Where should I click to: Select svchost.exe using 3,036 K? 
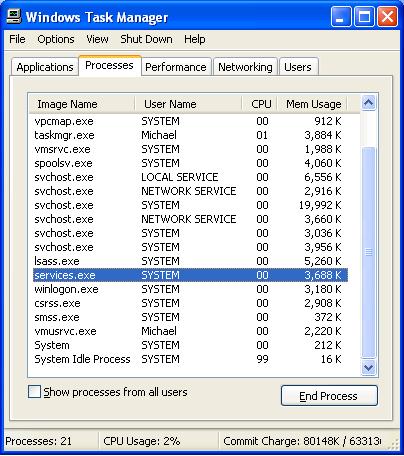click(190, 233)
